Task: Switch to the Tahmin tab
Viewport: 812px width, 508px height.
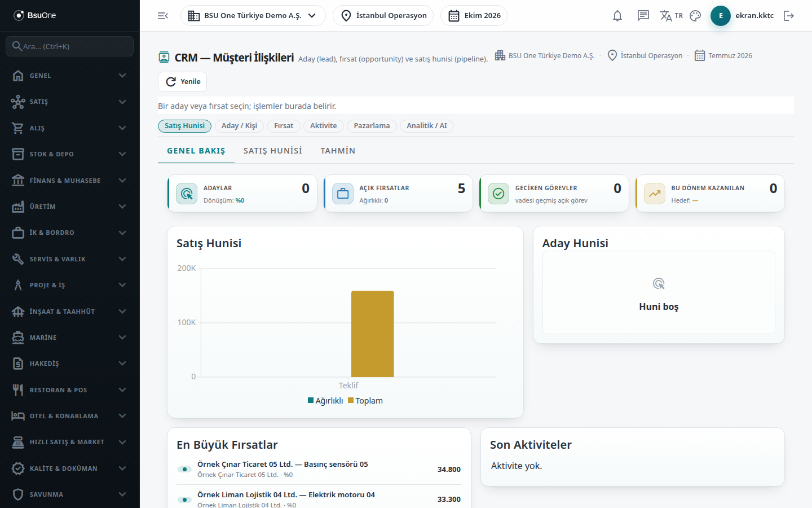Action: pos(338,151)
